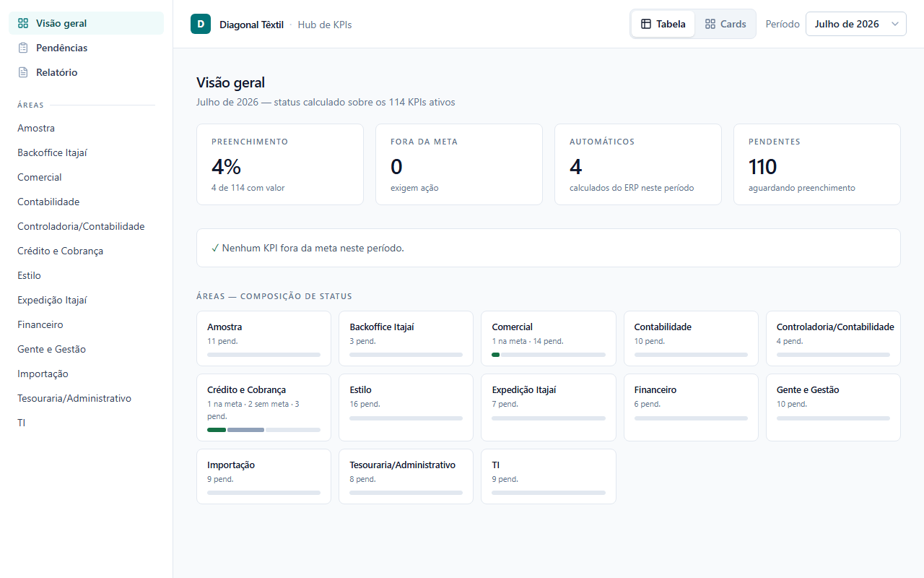Click the Cards view grid icon
The image size is (924, 578).
click(x=710, y=24)
